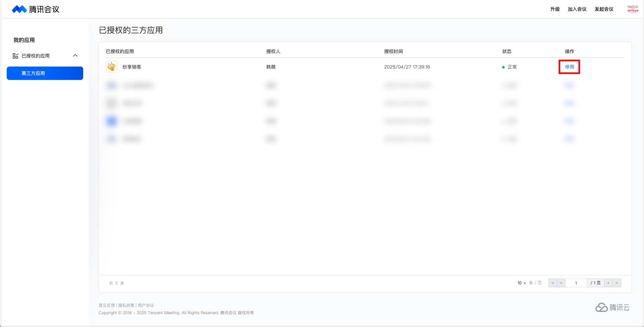Click the 正常 status of 纷享销客
The width and height of the screenshot is (644, 327).
click(x=509, y=67)
